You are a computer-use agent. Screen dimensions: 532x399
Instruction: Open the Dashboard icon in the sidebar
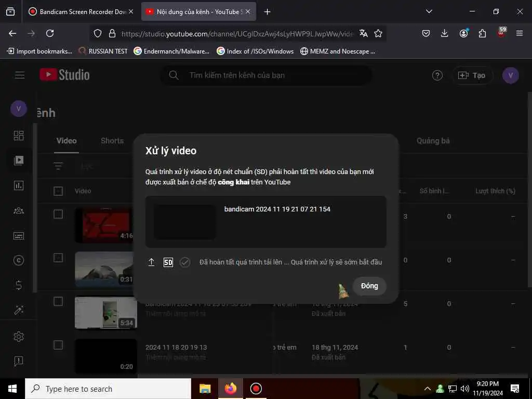pos(19,136)
